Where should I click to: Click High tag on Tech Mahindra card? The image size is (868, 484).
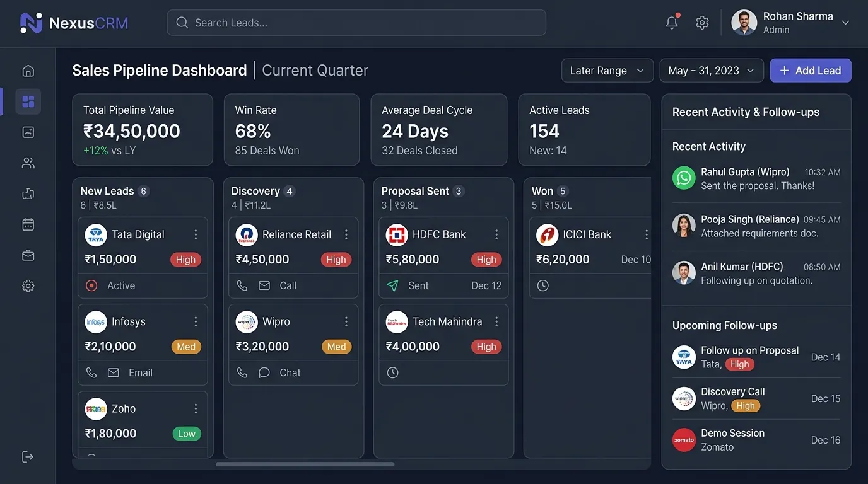pyautogui.click(x=486, y=347)
